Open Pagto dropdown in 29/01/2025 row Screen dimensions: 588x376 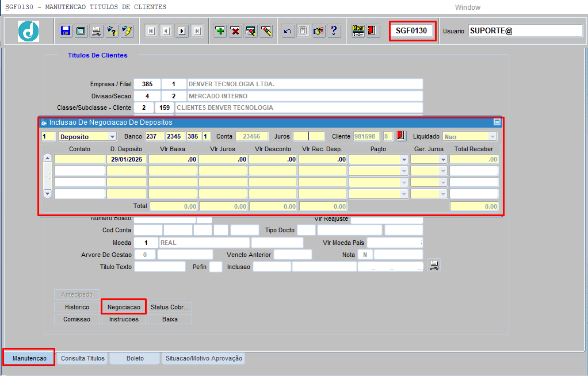coord(404,159)
